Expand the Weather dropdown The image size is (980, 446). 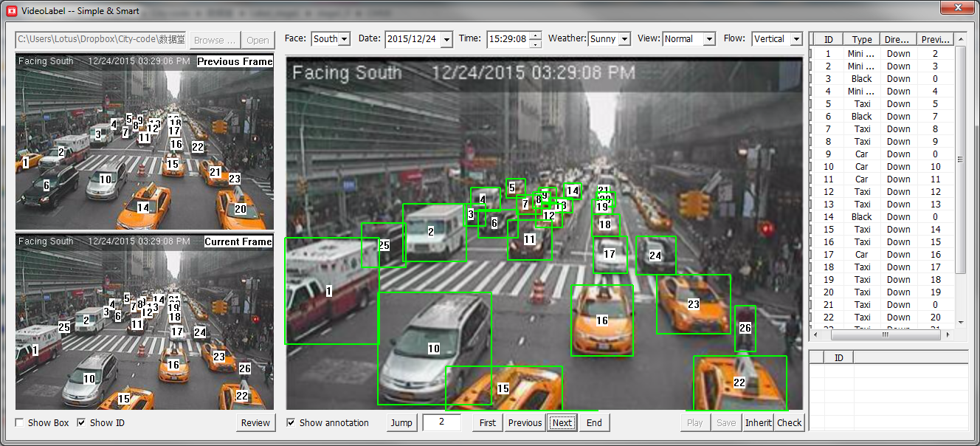[x=624, y=39]
